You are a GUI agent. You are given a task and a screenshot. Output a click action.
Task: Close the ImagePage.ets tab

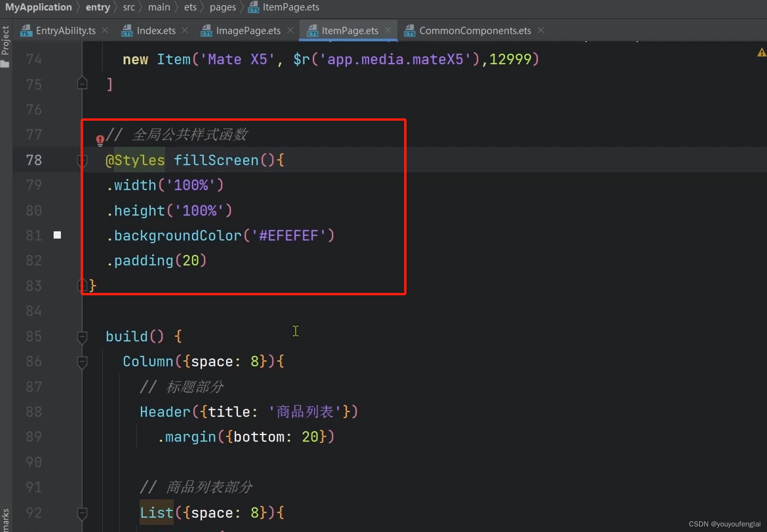pyautogui.click(x=290, y=30)
